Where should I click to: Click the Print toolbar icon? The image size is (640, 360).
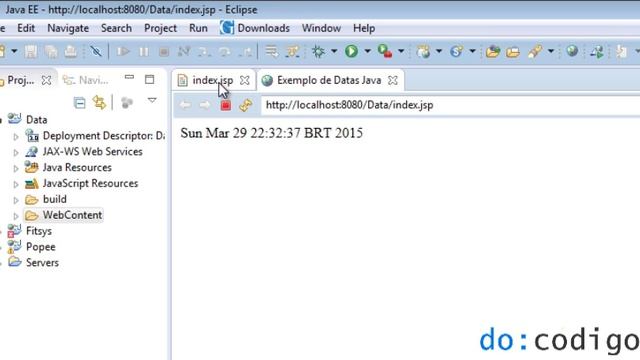tap(71, 51)
